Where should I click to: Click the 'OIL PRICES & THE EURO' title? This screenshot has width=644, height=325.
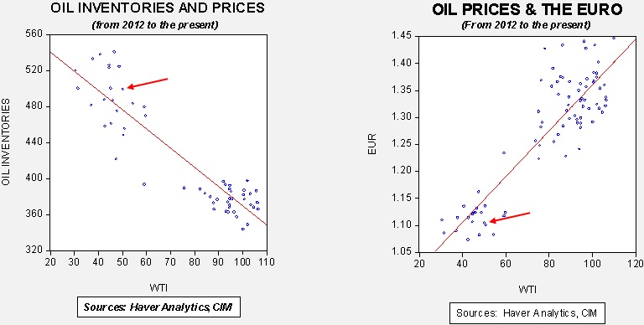(x=527, y=9)
